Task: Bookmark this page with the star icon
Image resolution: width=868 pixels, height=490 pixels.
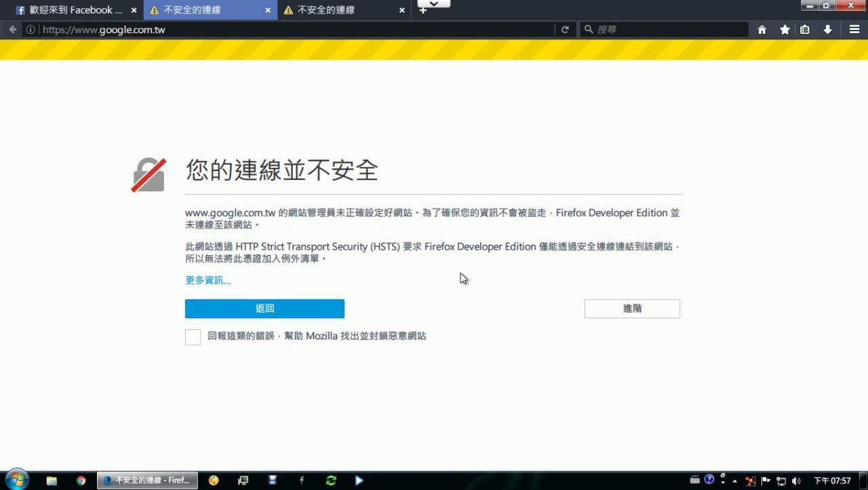Action: 785,30
